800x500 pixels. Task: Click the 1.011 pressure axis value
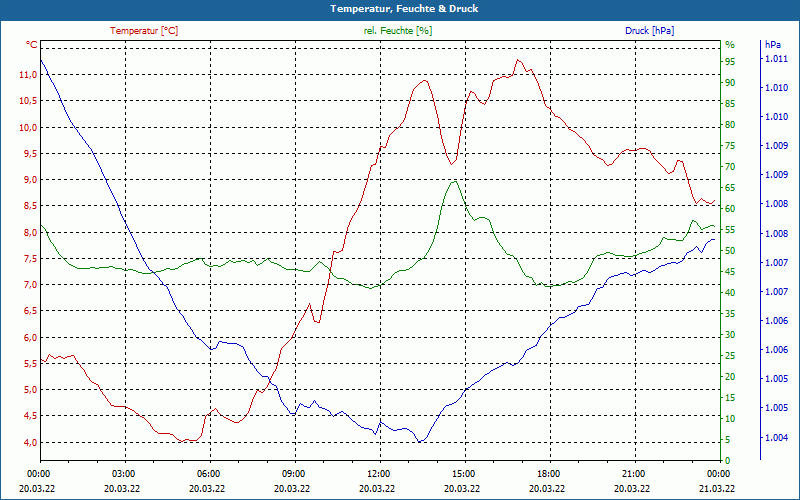(x=776, y=60)
